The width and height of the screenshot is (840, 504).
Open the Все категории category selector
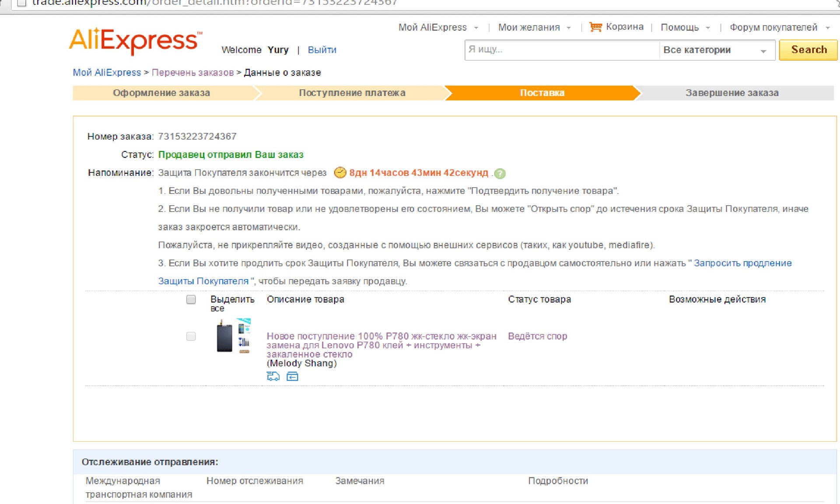click(717, 50)
